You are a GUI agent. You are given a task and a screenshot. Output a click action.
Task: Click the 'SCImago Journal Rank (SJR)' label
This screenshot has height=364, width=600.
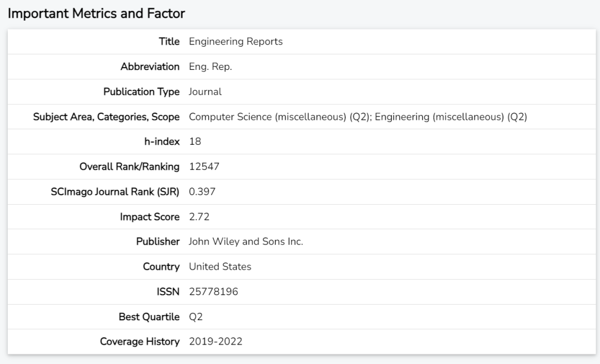pyautogui.click(x=115, y=191)
